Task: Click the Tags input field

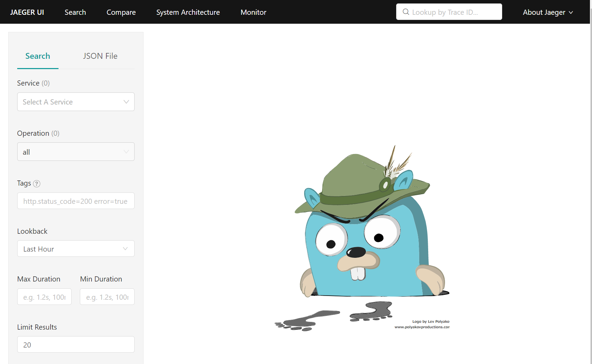Action: click(x=76, y=201)
